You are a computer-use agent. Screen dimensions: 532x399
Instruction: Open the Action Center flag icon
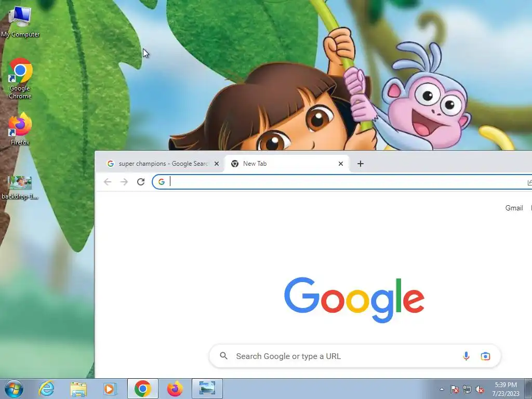click(x=455, y=389)
